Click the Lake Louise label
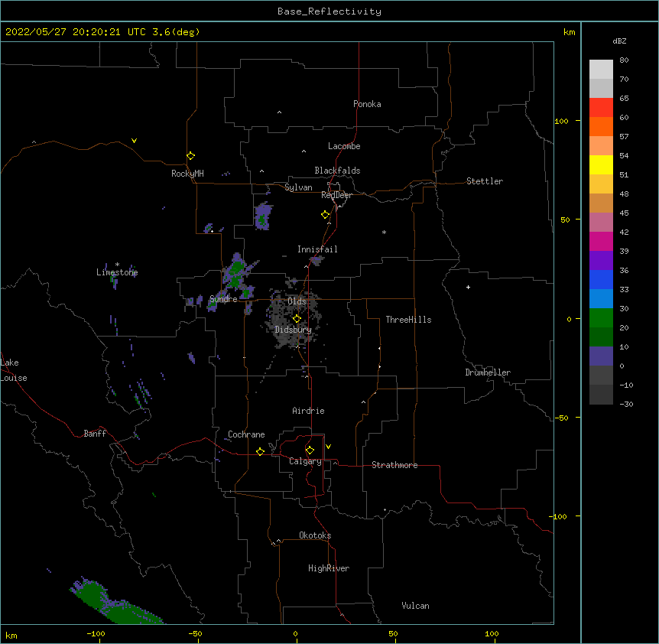Screen dimensions: 659x644 (14, 370)
